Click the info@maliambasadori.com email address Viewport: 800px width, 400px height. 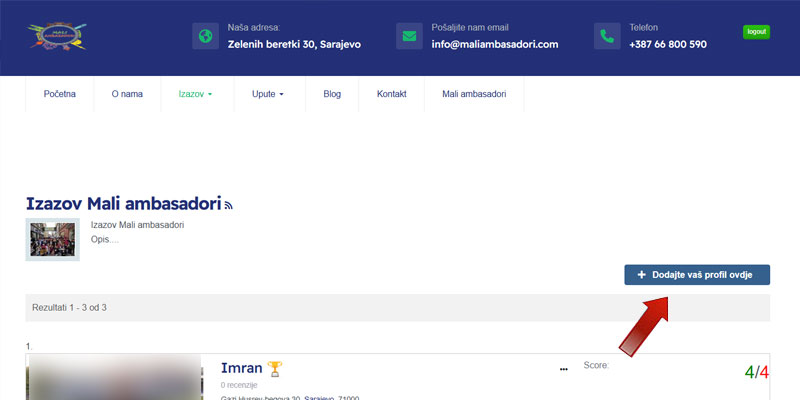495,44
